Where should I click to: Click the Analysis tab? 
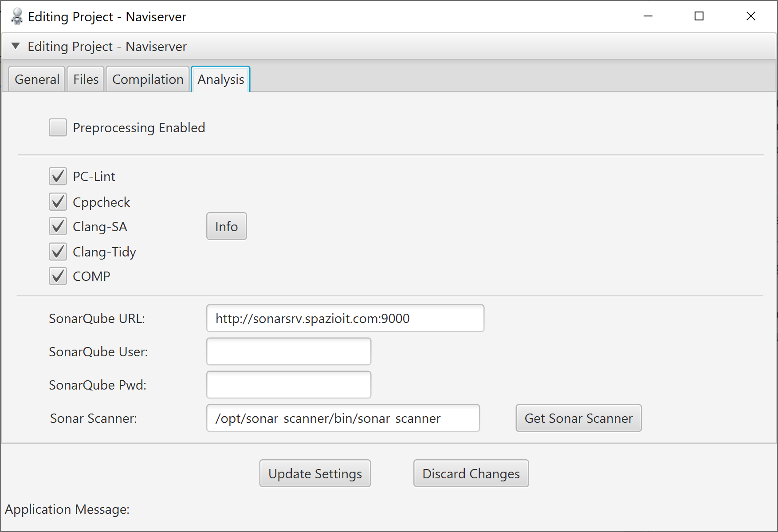[220, 79]
